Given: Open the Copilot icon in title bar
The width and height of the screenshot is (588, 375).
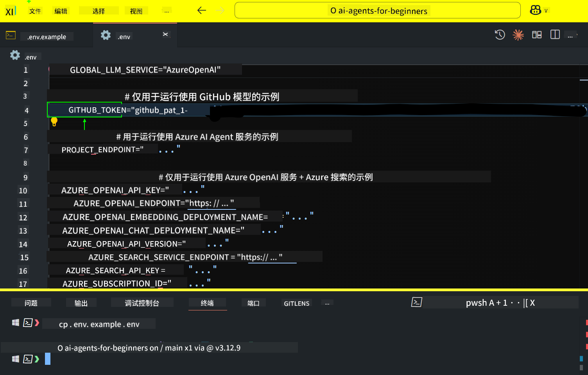Looking at the screenshot, I should click(535, 10).
